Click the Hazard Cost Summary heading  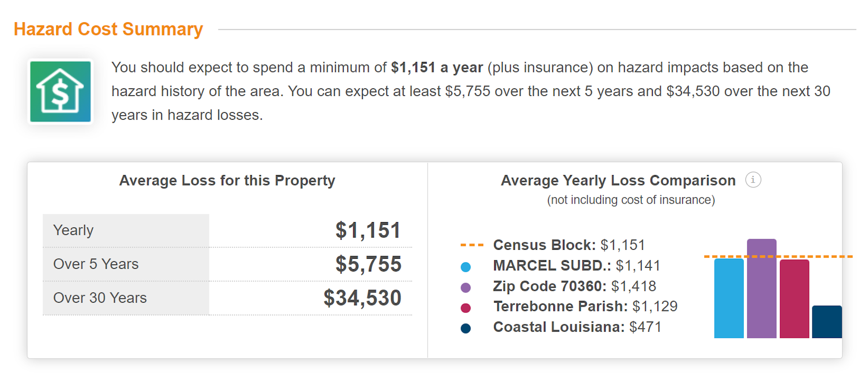tap(108, 29)
